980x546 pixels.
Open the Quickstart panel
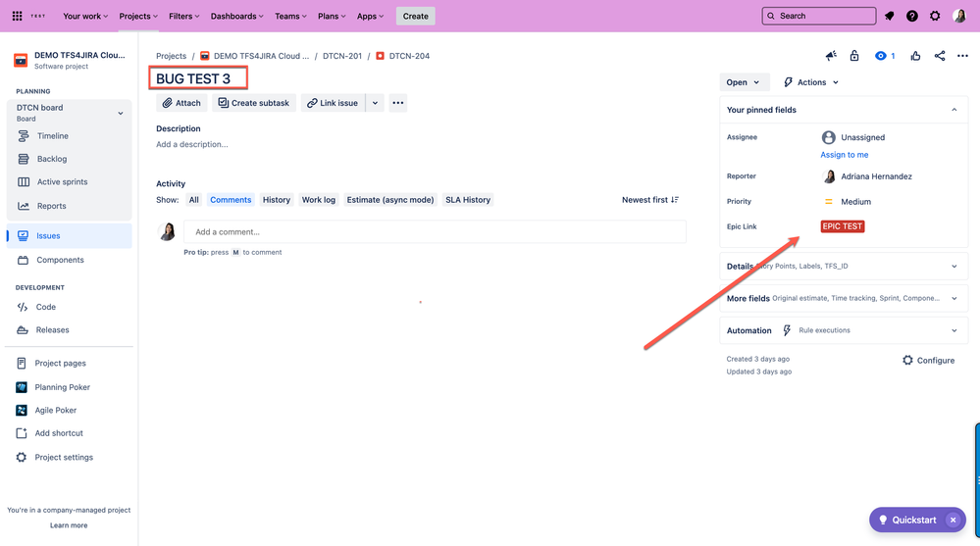(x=908, y=520)
